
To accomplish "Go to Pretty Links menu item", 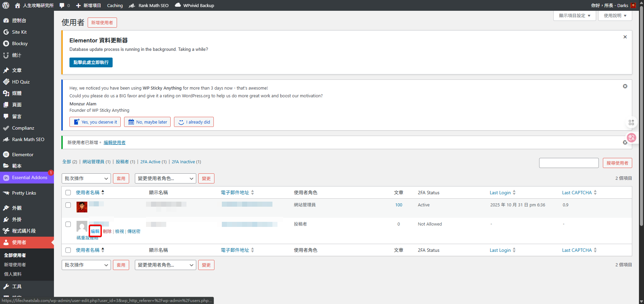I will [x=24, y=193].
